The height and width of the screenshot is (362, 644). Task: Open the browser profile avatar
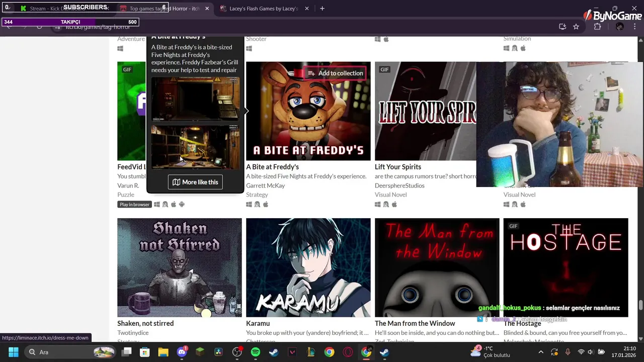pos(620,27)
